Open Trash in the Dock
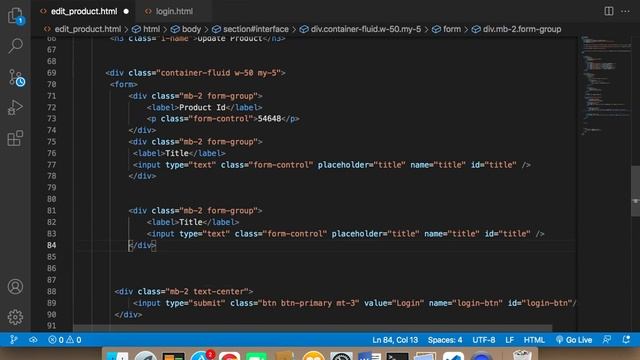 [522, 355]
